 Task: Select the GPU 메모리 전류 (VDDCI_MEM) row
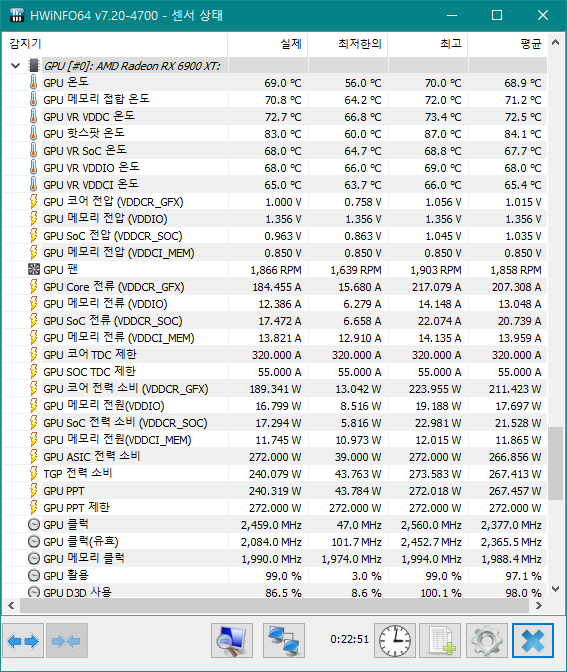point(275,338)
